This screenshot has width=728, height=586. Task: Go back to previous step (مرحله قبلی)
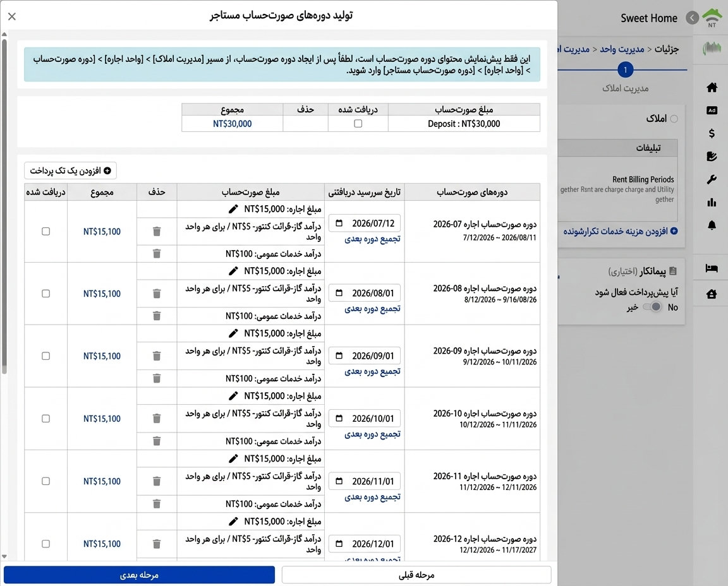(x=416, y=575)
